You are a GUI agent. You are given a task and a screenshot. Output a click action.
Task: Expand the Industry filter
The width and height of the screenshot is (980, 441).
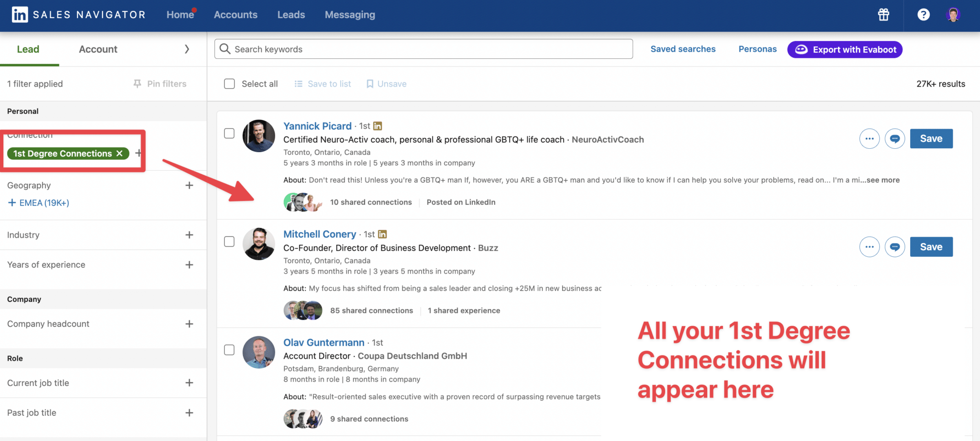[189, 235]
